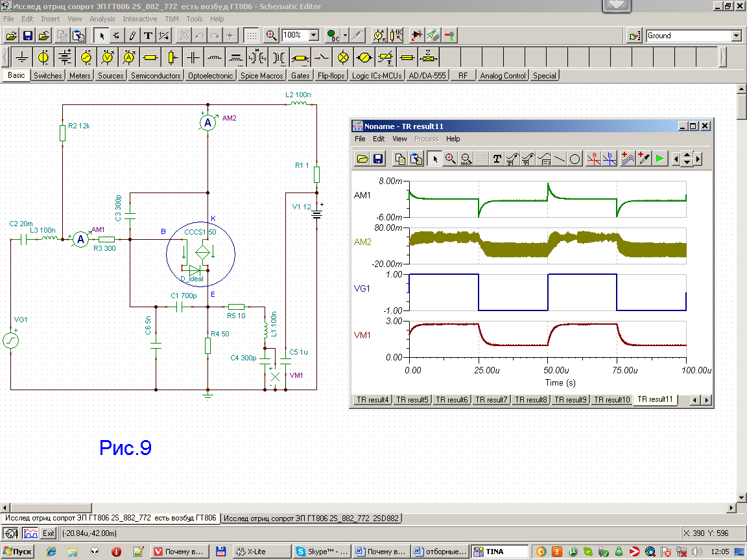Toggle the grid display button
This screenshot has width=747, height=560.
[x=252, y=36]
